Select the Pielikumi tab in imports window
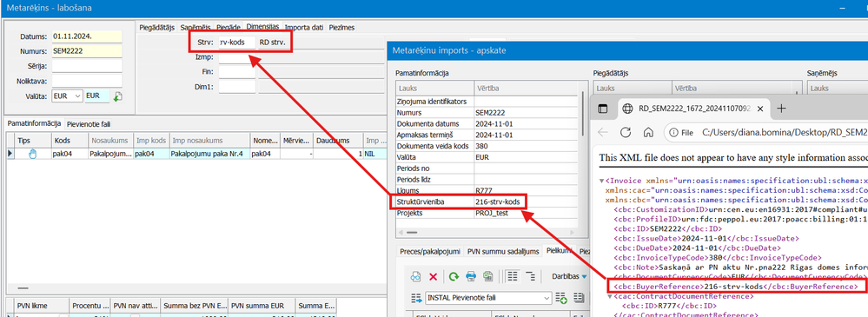Screen dimensions: 868x317 559,251
